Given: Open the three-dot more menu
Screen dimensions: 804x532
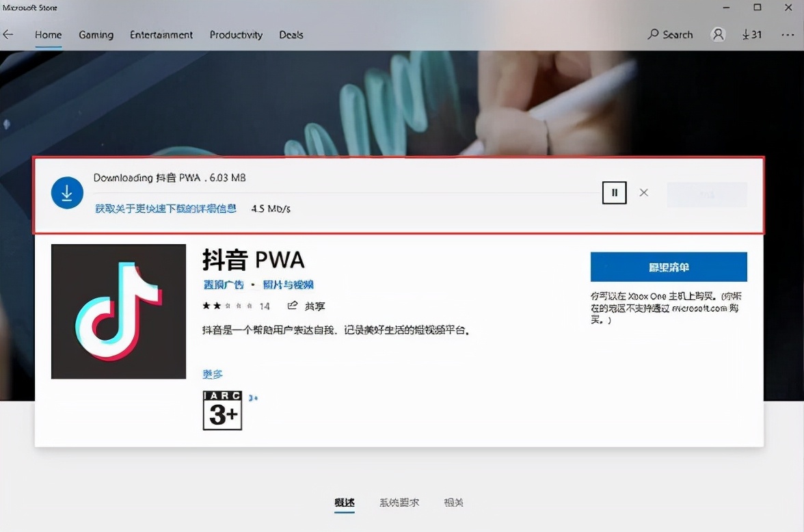Looking at the screenshot, I should click(x=788, y=34).
